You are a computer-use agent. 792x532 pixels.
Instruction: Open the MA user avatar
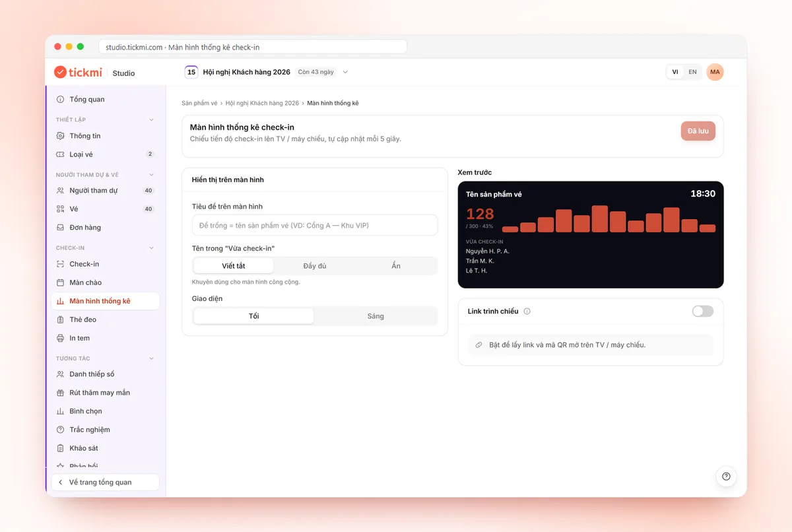[x=715, y=72]
